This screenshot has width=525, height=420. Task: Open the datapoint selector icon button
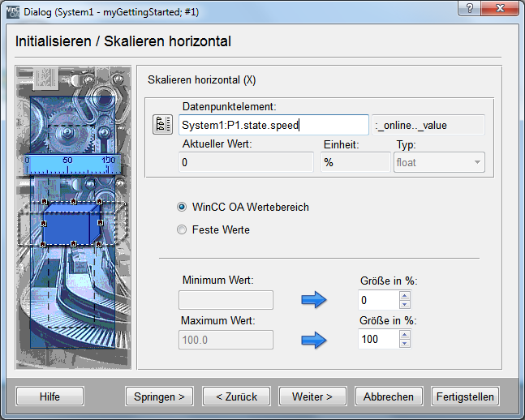click(163, 125)
